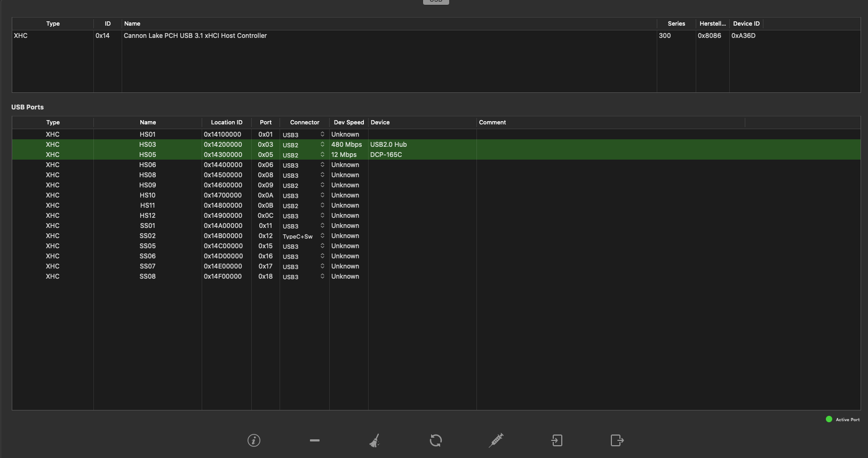
Task: Click the circular arrows refresh icon
Action: [436, 440]
